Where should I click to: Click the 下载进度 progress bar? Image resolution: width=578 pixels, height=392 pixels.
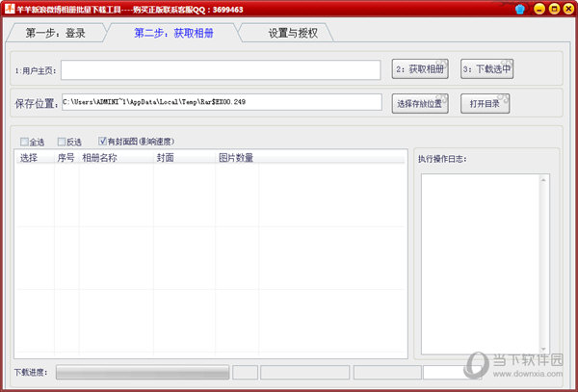coord(143,372)
